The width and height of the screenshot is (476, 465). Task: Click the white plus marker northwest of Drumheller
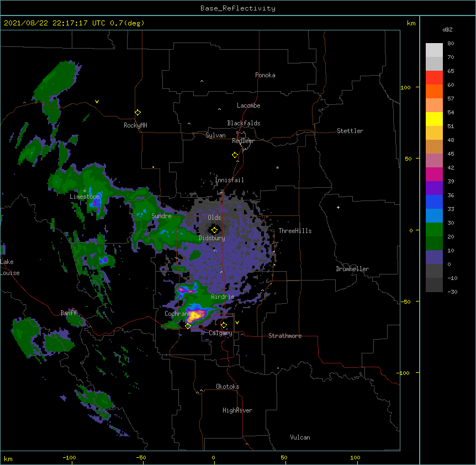[338, 207]
